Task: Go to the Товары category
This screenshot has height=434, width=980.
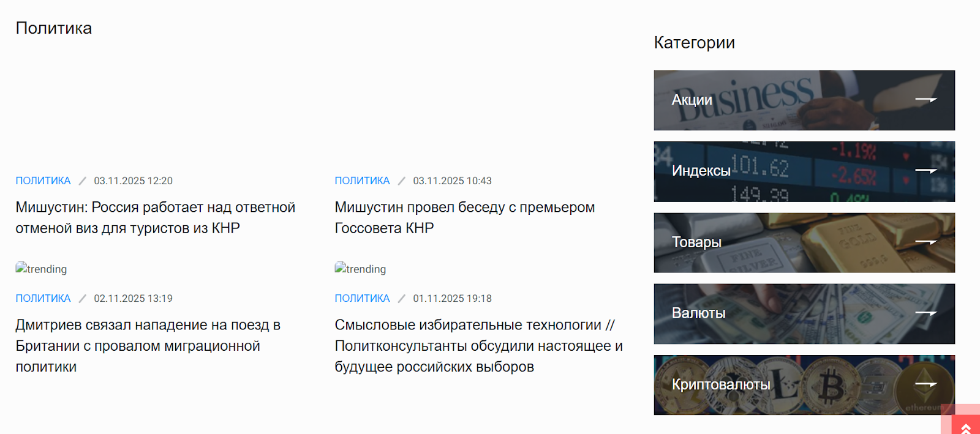Action: pyautogui.click(x=696, y=242)
